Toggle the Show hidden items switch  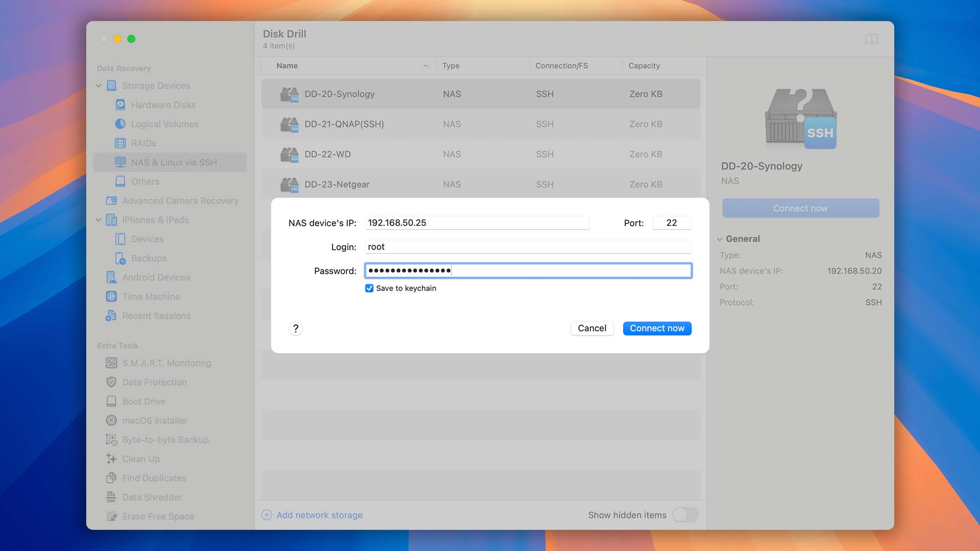(686, 515)
